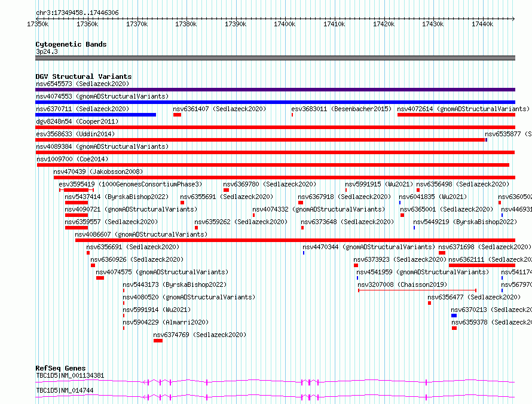This screenshot has height=404, width=532.
Task: Select the nsv6041835 (Wu2021) label
Action: point(433,197)
